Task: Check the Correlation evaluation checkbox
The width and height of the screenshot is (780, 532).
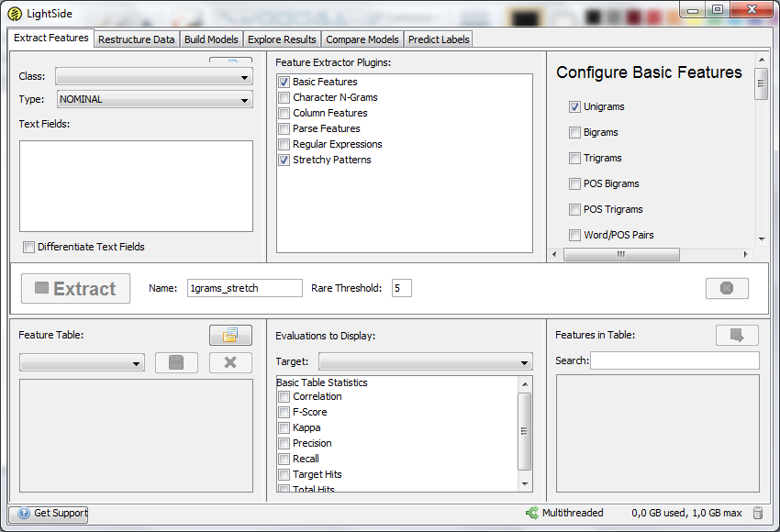Action: (284, 397)
